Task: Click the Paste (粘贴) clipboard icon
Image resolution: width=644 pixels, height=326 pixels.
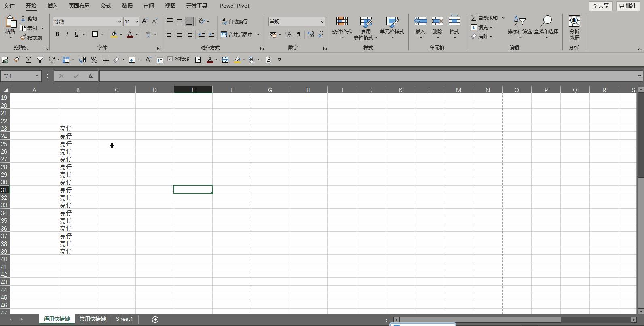Action: (10, 21)
